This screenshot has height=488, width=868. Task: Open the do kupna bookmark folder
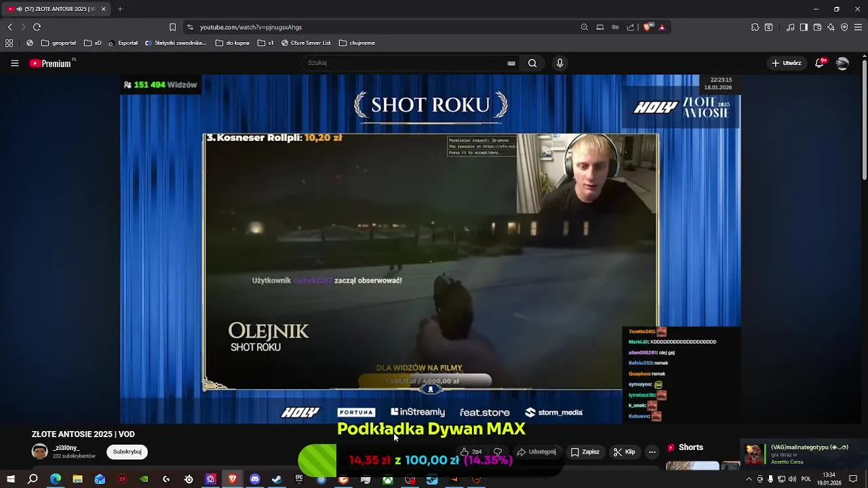[x=233, y=43]
